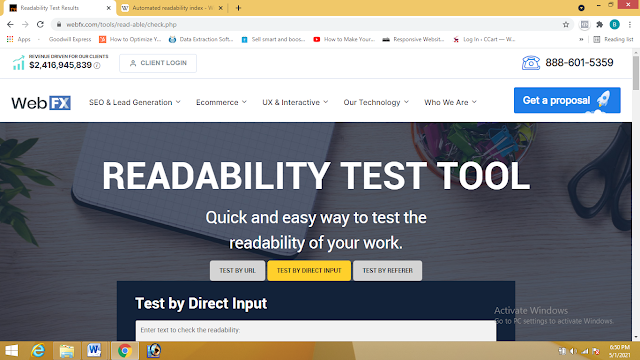Open the Chrome extensions puzzle icon

tap(600, 24)
